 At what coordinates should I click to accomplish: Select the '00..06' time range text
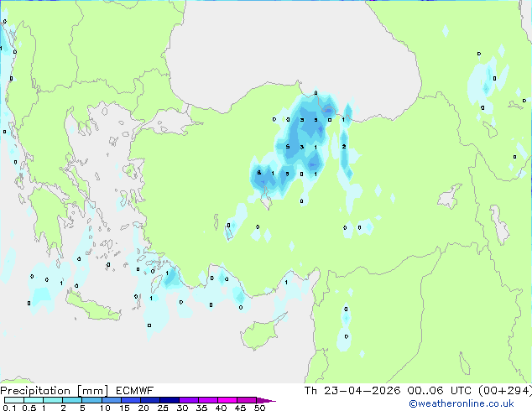[x=425, y=391]
